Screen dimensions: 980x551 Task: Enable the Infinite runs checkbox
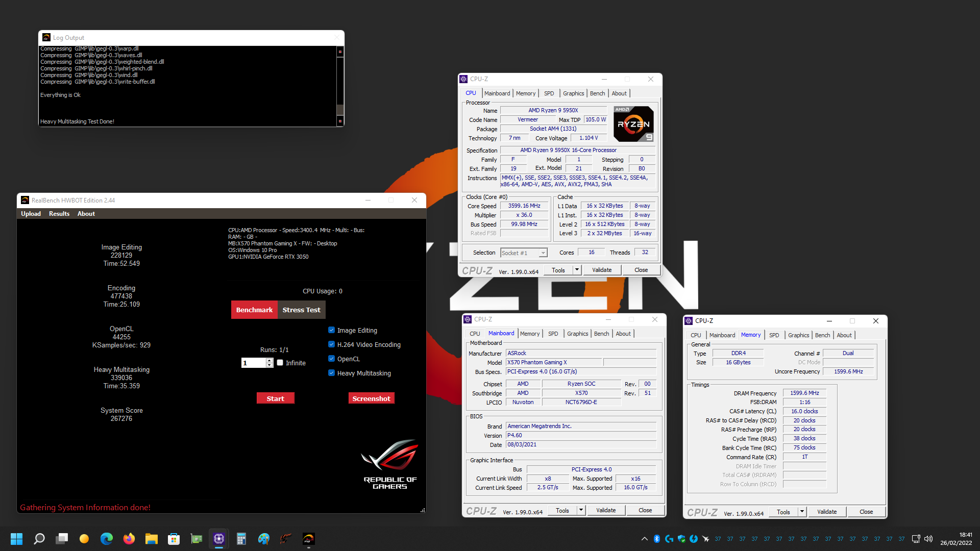pyautogui.click(x=280, y=363)
